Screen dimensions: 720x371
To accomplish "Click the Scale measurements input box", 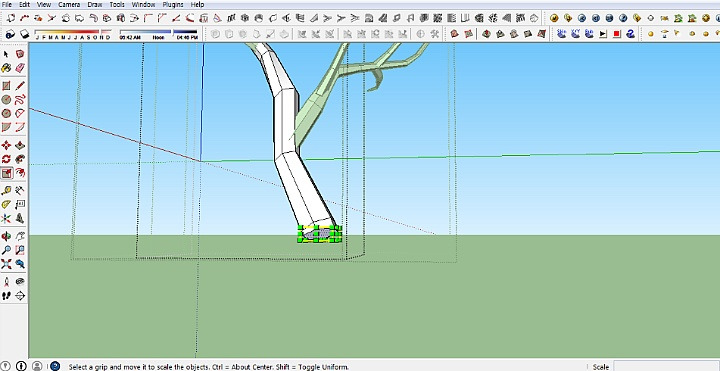I will click(666, 366).
